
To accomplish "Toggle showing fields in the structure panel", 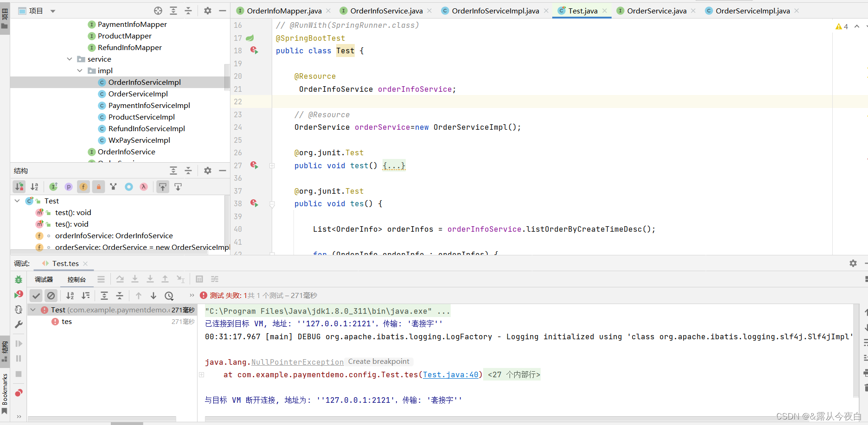I will [x=83, y=186].
